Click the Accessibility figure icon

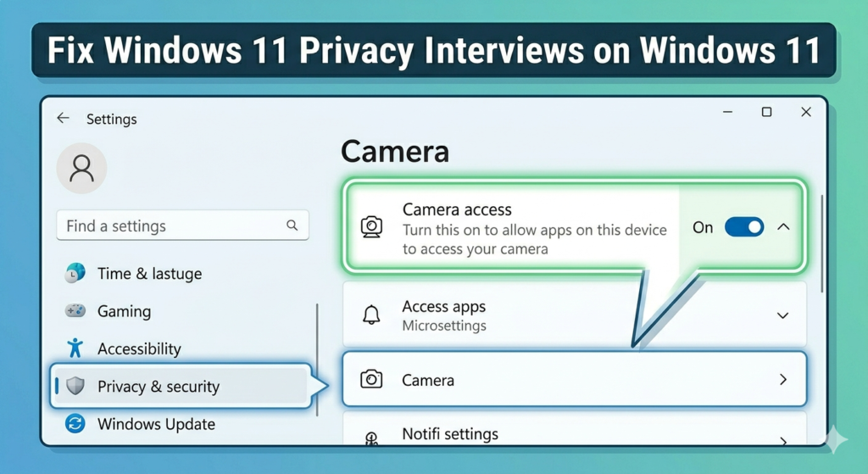(x=75, y=349)
